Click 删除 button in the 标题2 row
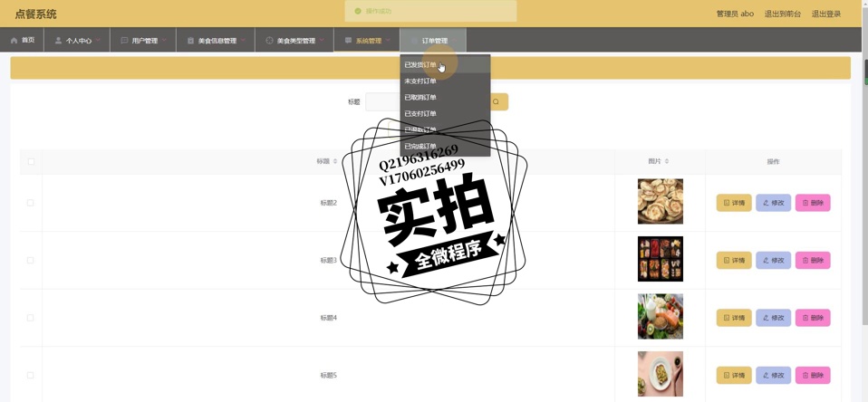 [812, 203]
